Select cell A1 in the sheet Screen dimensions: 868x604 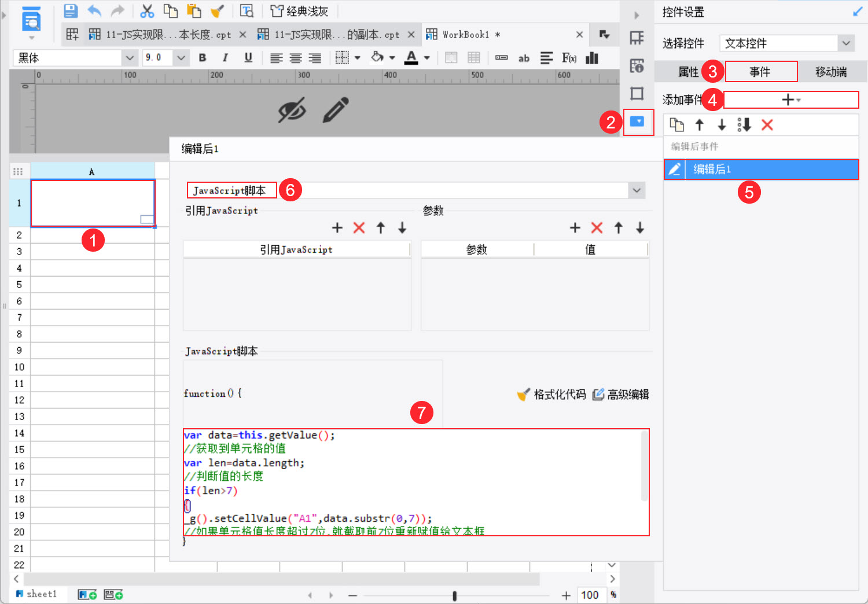tap(93, 203)
